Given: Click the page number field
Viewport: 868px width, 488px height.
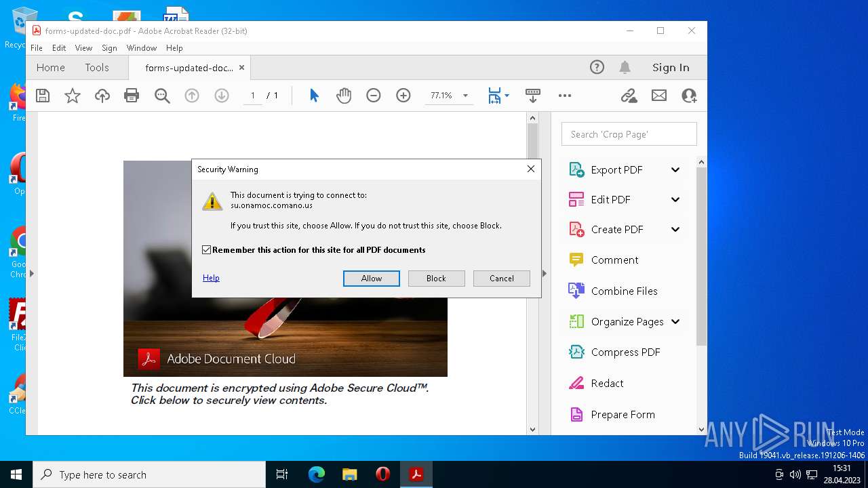Looking at the screenshot, I should 252,96.
